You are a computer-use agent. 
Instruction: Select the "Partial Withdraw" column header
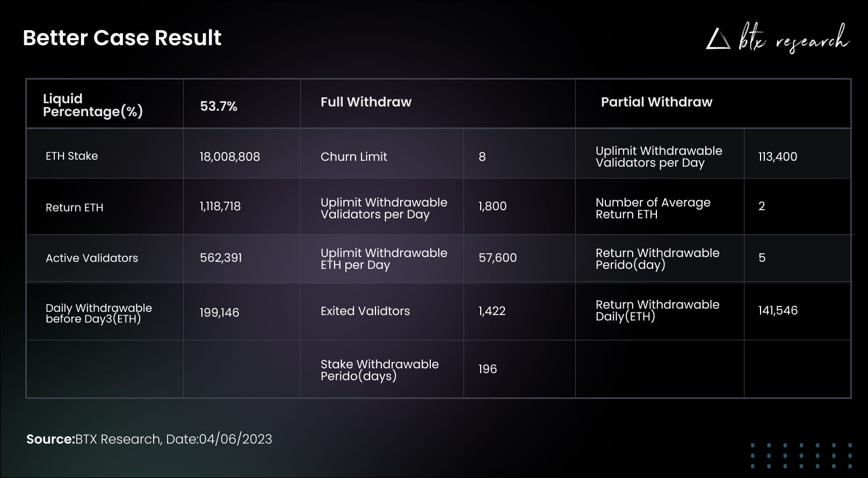pos(656,102)
